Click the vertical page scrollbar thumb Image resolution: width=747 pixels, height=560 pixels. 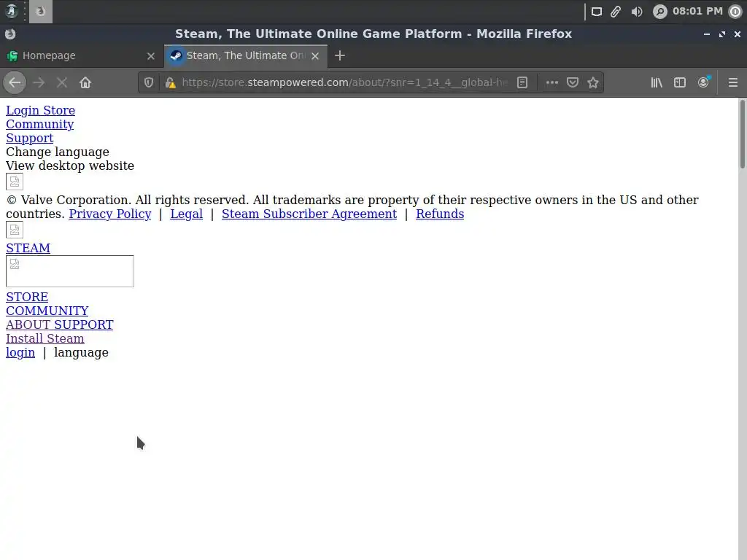point(742,134)
